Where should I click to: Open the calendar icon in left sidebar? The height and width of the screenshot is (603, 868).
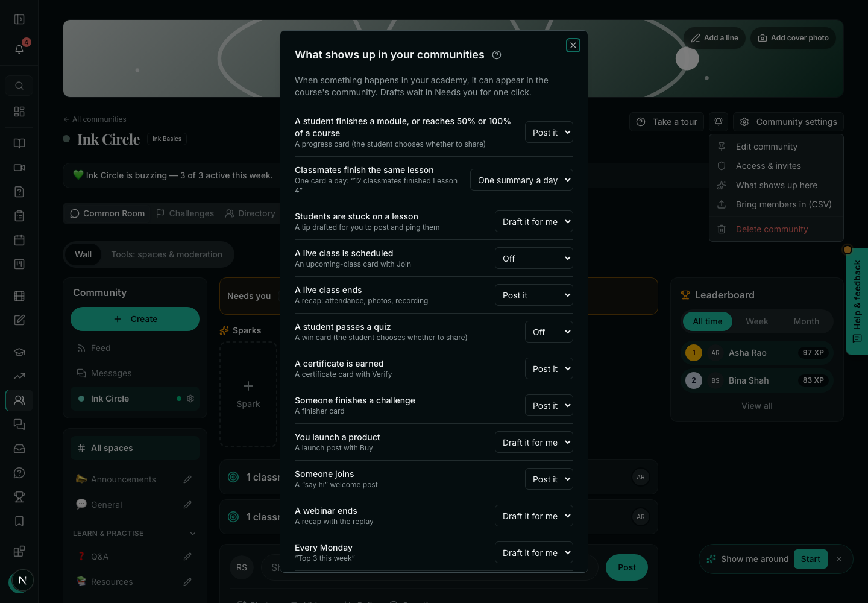pyautogui.click(x=19, y=240)
